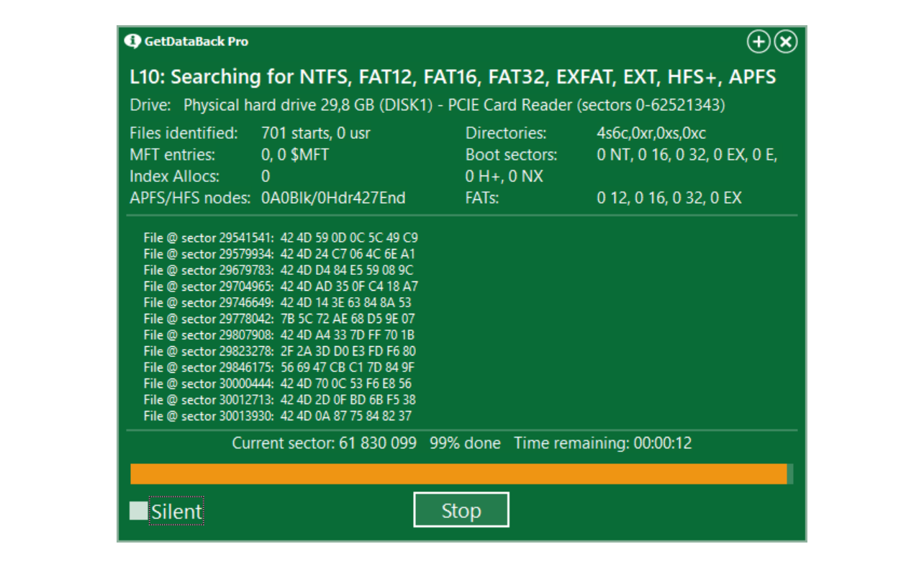Click the APFS/HFS nodes value 0A0Blk/0Hdr427End
Image resolution: width=924 pixels, height=567 pixels.
pyautogui.click(x=333, y=198)
